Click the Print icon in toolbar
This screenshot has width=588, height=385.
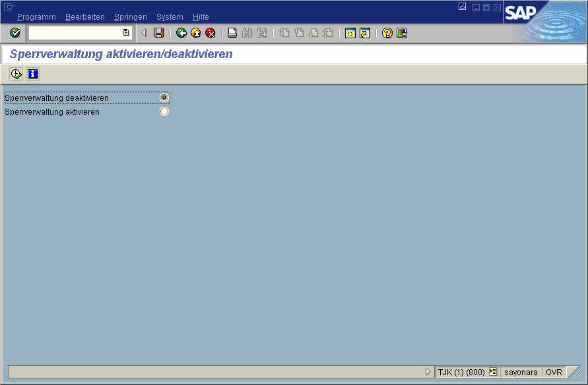click(x=232, y=33)
